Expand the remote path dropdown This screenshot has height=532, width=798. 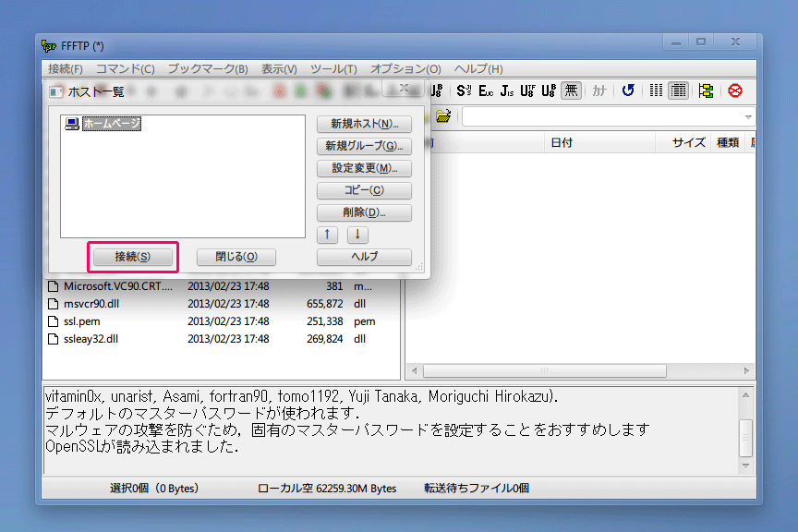748,117
